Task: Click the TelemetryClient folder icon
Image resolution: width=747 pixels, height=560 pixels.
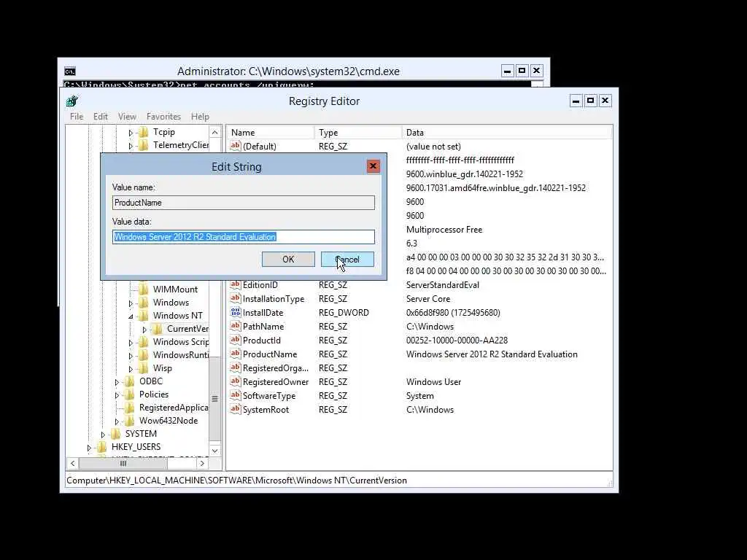Action: coord(143,145)
